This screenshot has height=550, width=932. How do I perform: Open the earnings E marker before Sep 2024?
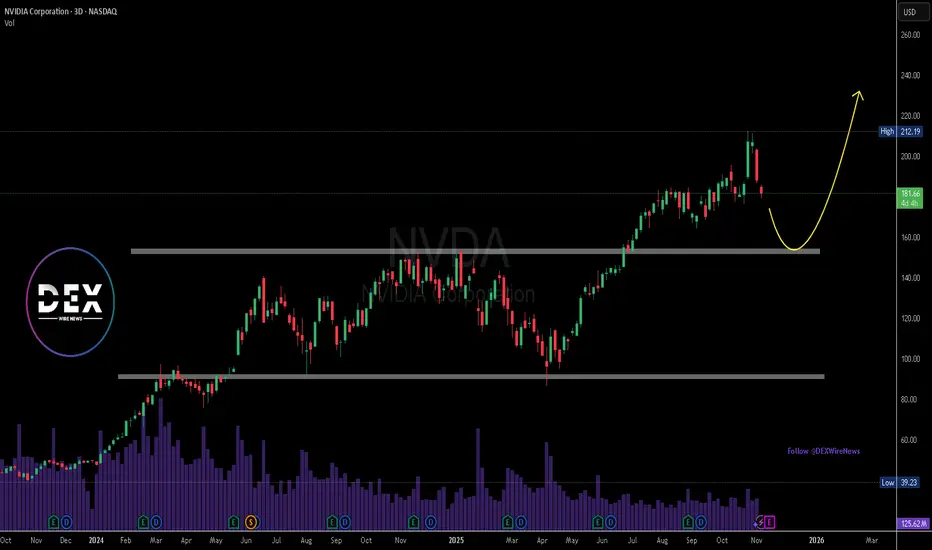332,523
